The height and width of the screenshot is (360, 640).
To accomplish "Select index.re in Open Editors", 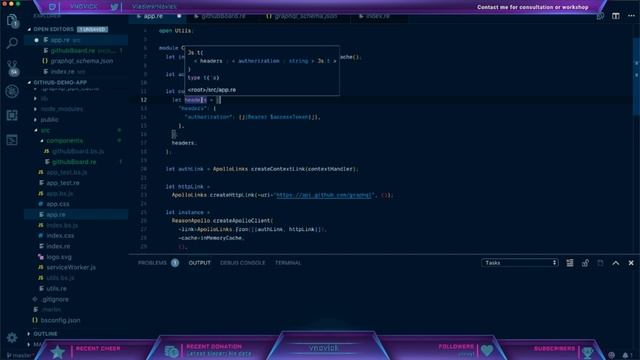I will [x=76, y=72].
